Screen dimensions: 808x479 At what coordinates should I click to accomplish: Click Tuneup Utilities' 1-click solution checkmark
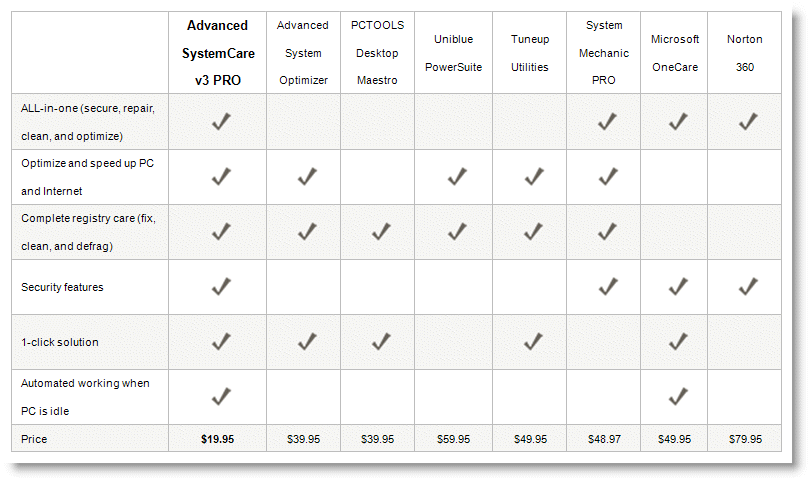(x=533, y=341)
